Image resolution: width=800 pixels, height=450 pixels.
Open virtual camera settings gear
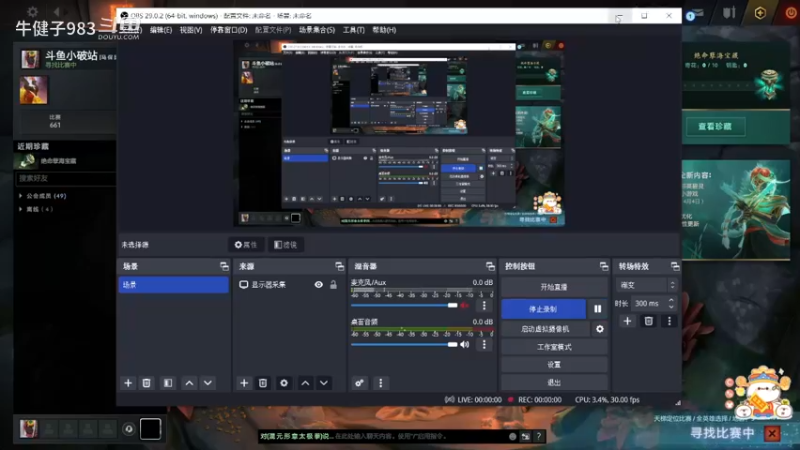(599, 329)
